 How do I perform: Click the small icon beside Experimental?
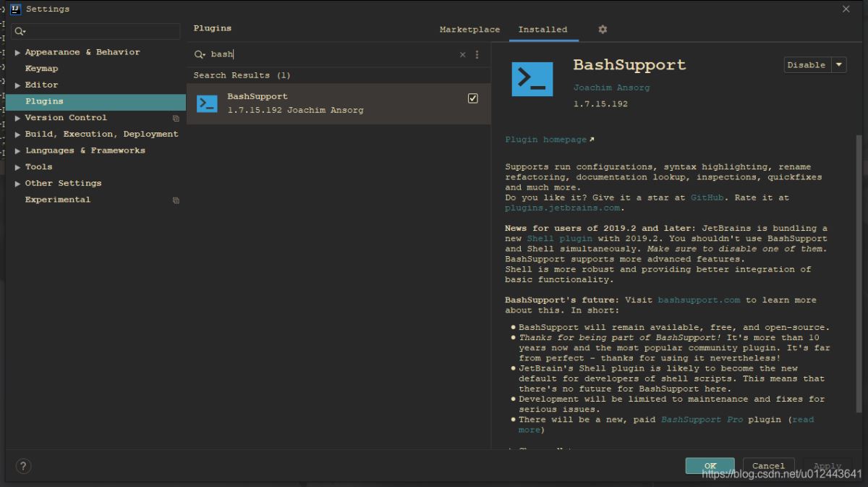coord(176,200)
